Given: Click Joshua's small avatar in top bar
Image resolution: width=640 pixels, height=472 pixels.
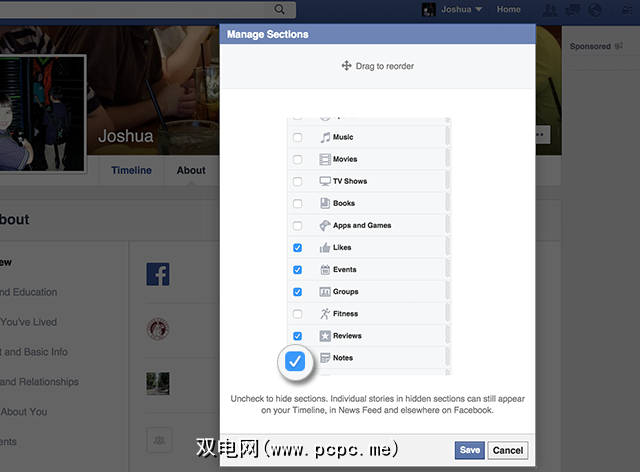Looking at the screenshot, I should (429, 9).
